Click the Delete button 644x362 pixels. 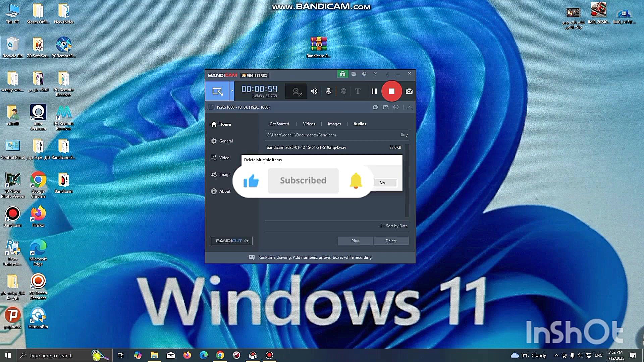(391, 241)
